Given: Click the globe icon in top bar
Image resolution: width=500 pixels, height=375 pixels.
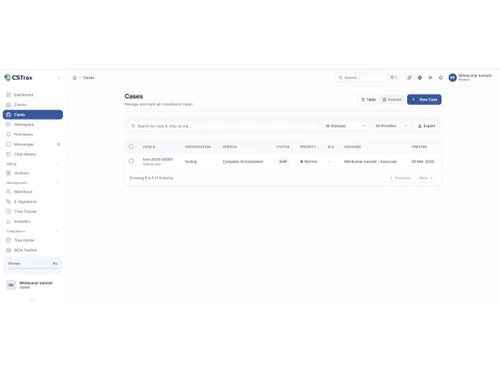Looking at the screenshot, I should (x=420, y=77).
